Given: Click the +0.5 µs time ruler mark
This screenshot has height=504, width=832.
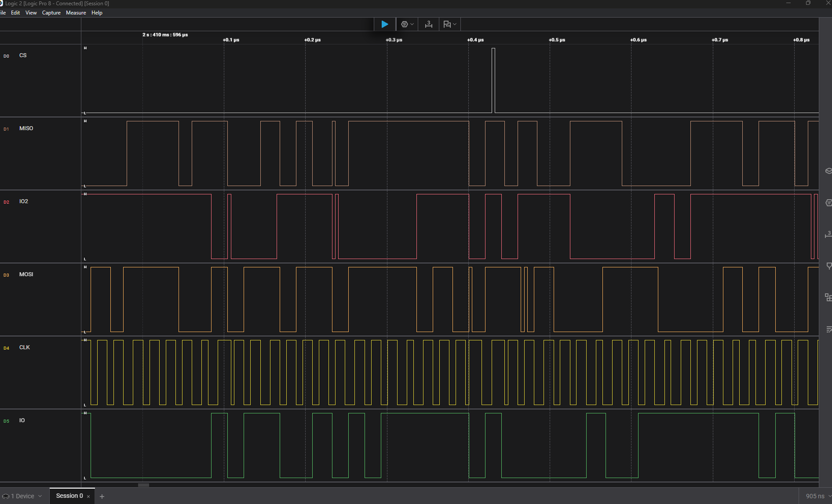Looking at the screenshot, I should pos(557,40).
